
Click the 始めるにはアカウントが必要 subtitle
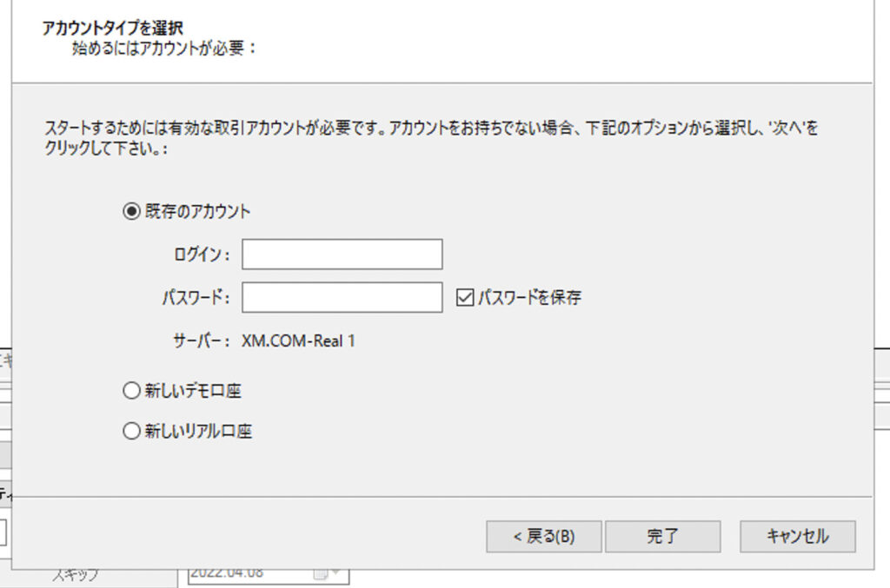pyautogui.click(x=164, y=48)
